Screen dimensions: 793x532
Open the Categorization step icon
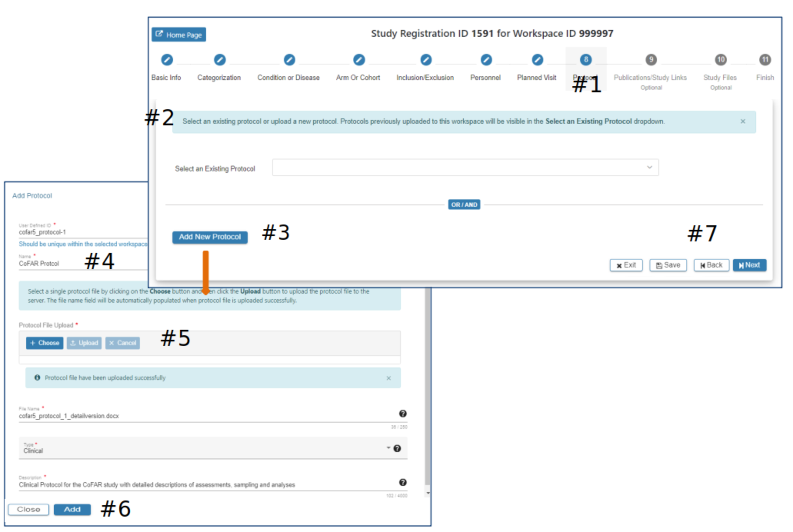(220, 60)
